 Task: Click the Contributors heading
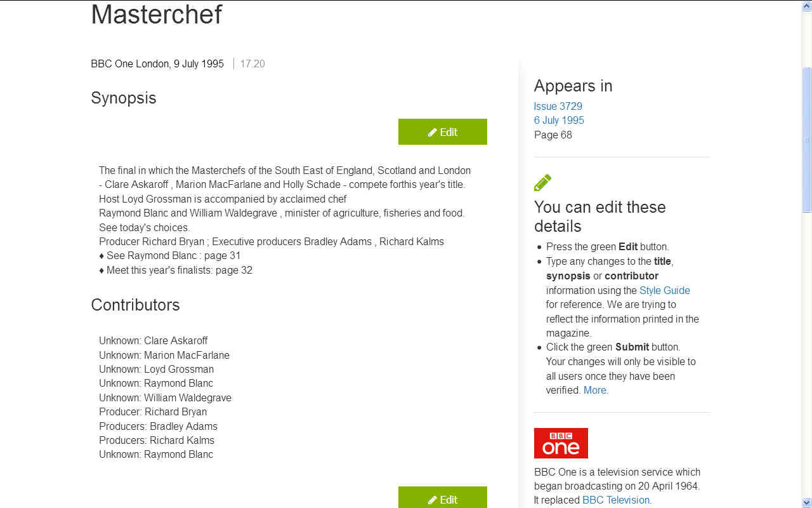(x=135, y=305)
